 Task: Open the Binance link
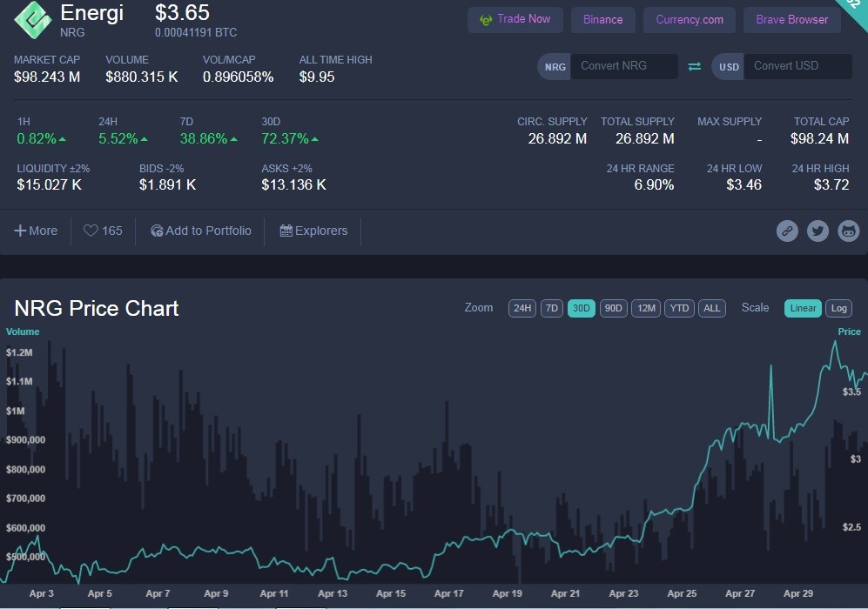click(602, 20)
